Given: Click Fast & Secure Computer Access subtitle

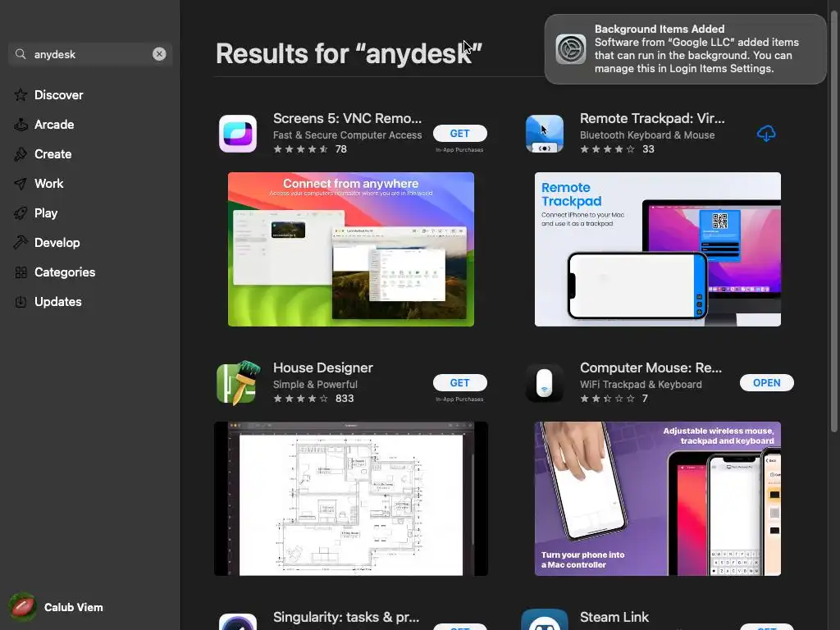Looking at the screenshot, I should coord(347,135).
